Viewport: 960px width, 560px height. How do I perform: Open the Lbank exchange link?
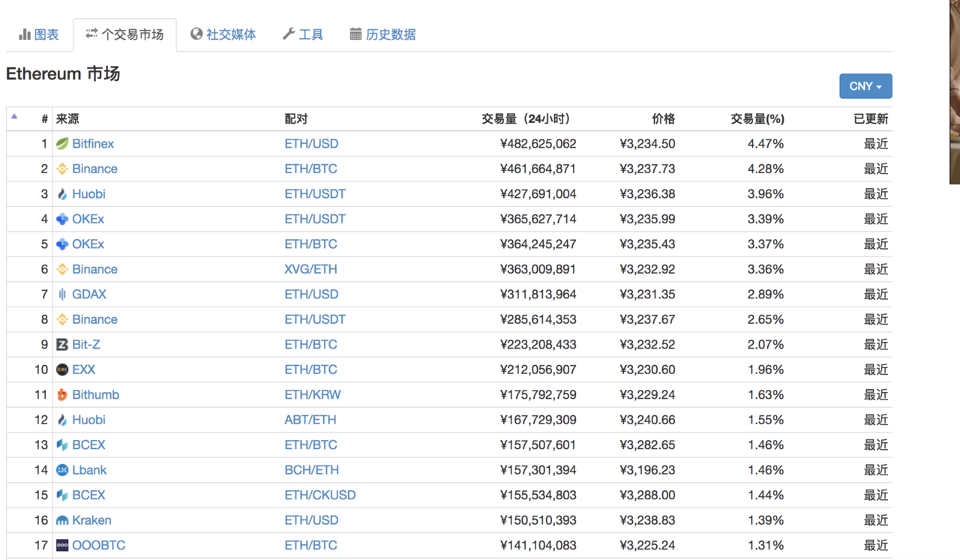click(89, 470)
